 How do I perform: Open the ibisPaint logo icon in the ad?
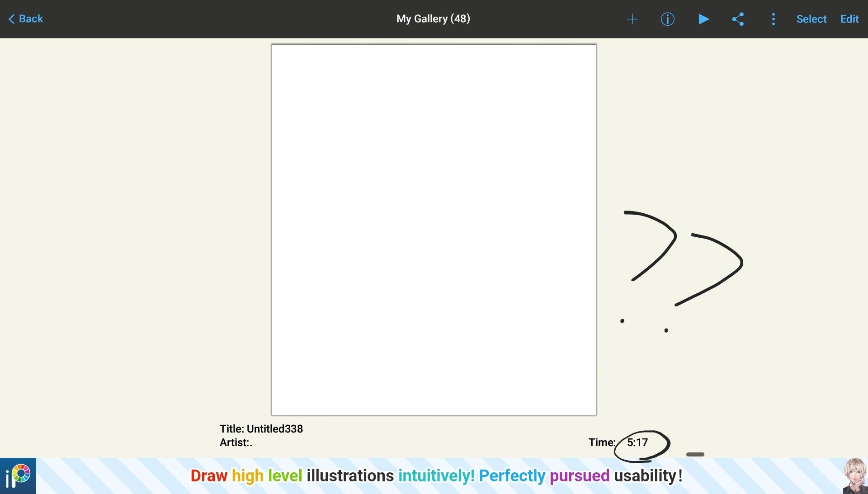tap(18, 476)
